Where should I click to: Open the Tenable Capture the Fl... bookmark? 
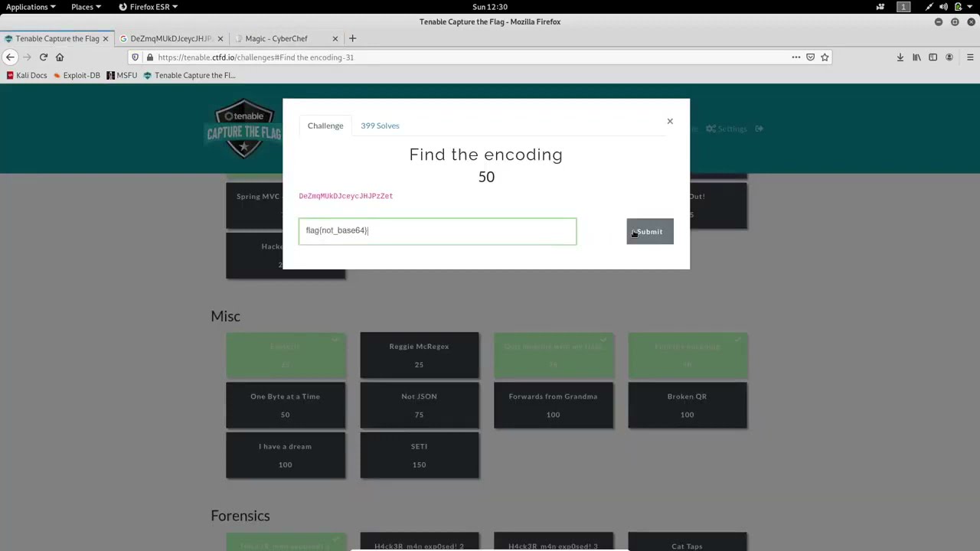190,75
